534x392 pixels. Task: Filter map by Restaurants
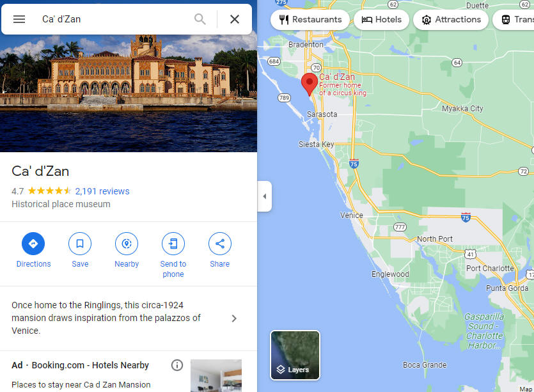click(x=310, y=19)
